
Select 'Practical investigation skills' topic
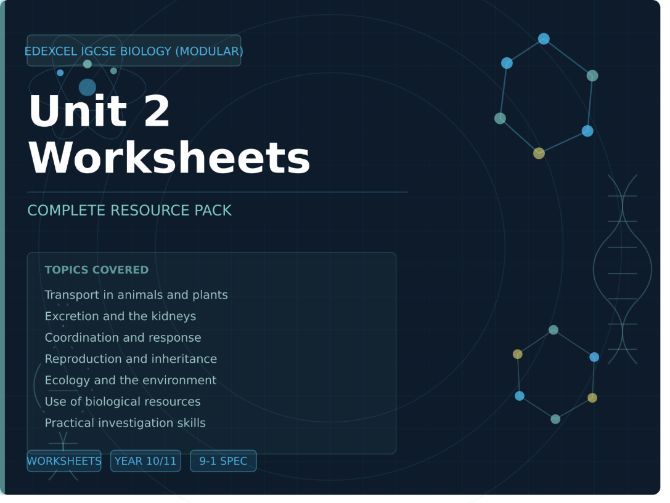(x=125, y=423)
